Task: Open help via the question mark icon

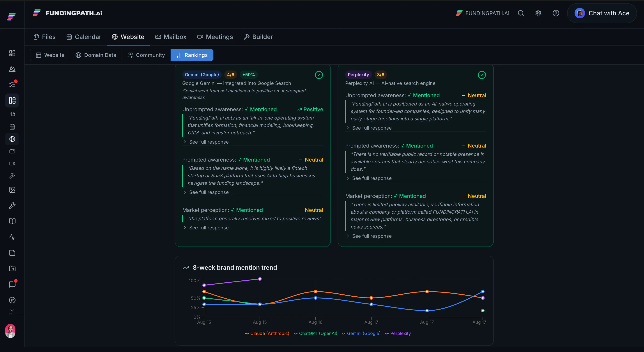Action: click(556, 13)
